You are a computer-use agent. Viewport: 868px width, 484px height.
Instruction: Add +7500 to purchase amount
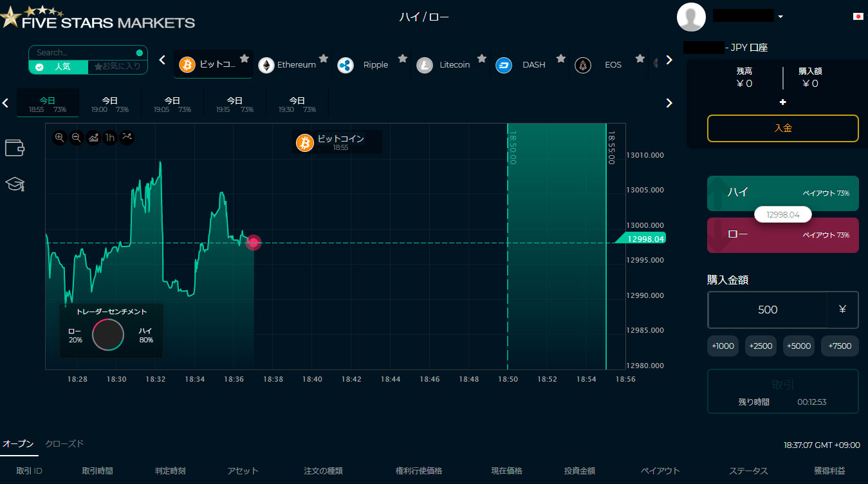coord(840,346)
